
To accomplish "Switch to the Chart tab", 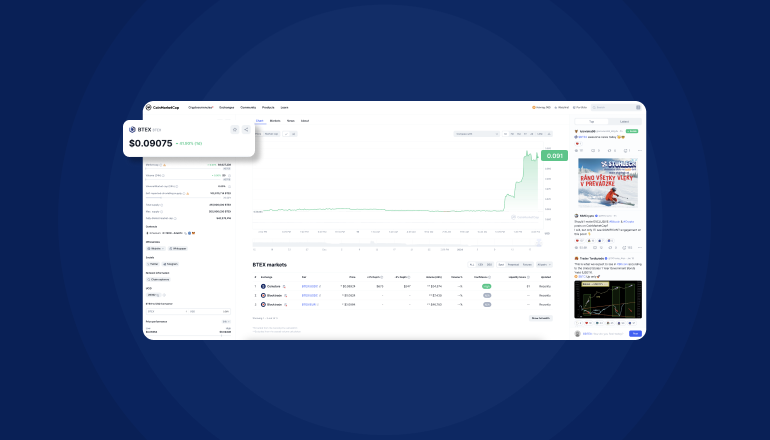I will (x=259, y=121).
